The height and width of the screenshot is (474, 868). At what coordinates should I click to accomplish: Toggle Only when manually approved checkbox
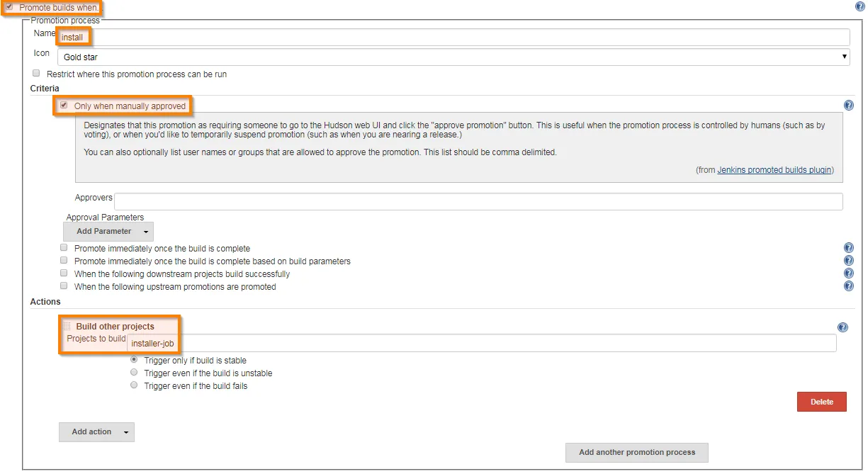pyautogui.click(x=64, y=106)
